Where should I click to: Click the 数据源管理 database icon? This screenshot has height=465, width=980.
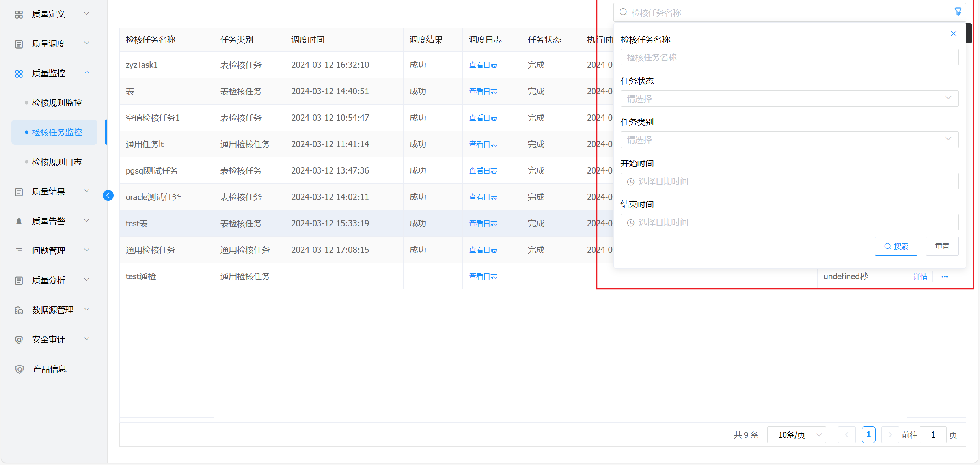(19, 310)
